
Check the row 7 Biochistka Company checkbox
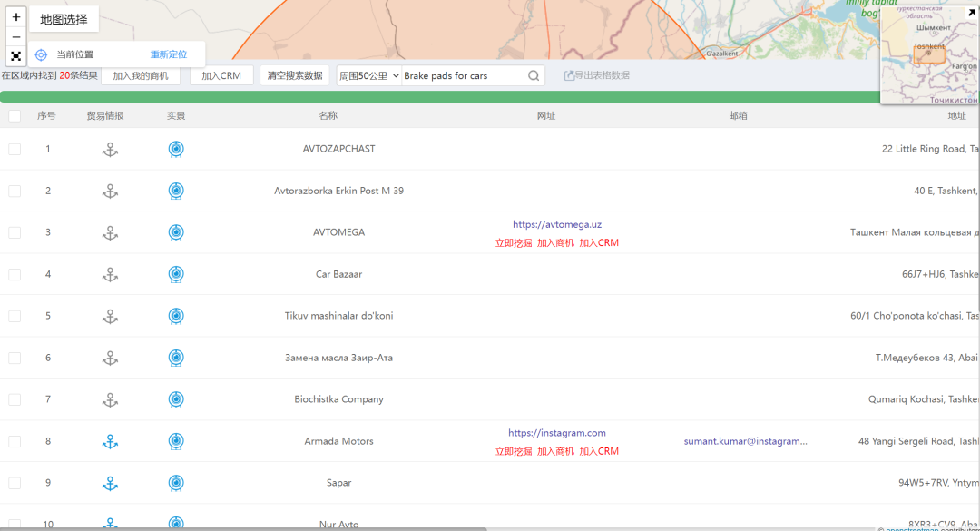point(15,399)
